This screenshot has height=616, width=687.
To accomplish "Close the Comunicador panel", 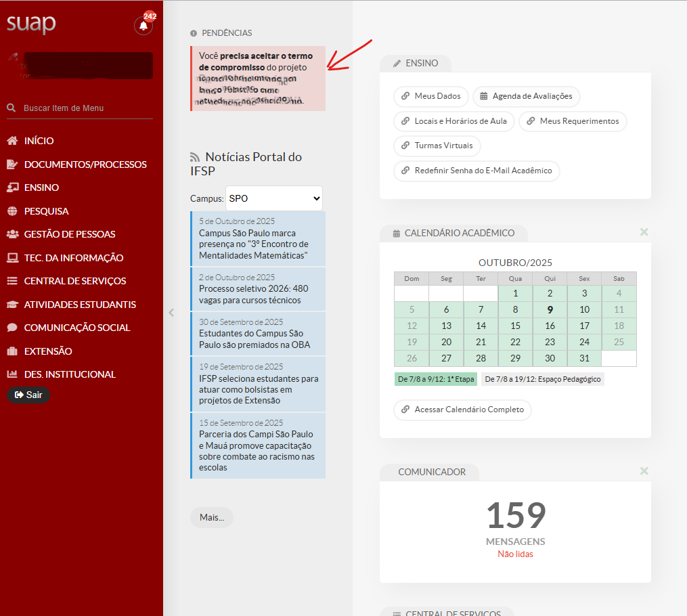I will coord(644,471).
